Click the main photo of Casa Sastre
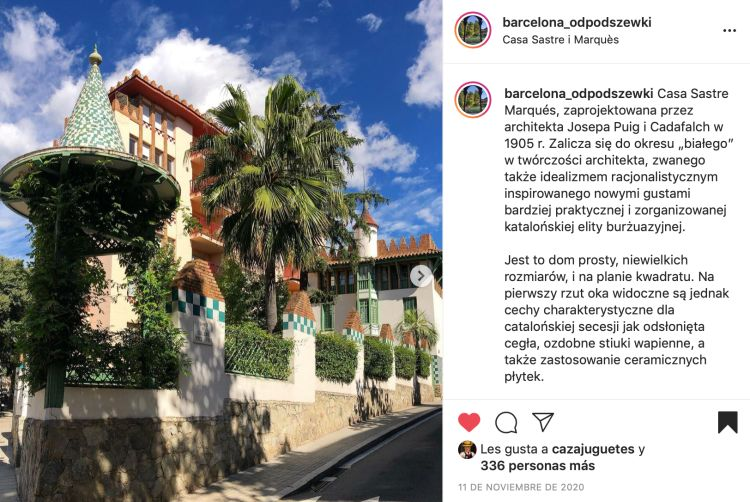 tap(221, 251)
